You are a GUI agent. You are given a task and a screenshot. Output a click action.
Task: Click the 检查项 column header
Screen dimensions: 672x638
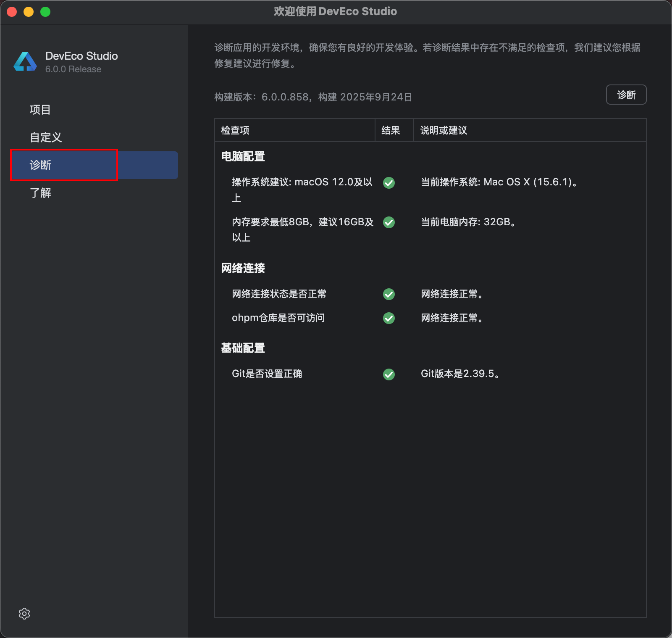click(x=235, y=130)
